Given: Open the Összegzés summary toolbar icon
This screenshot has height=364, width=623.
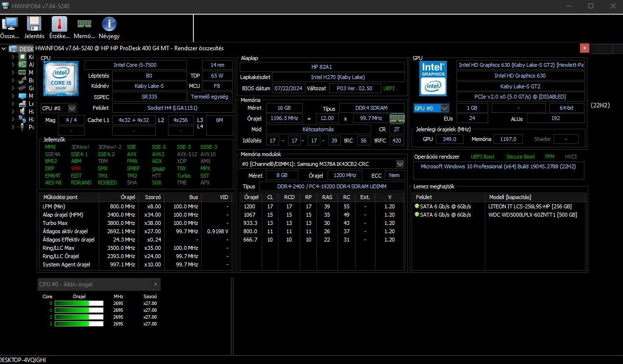Looking at the screenshot, I should (10, 24).
